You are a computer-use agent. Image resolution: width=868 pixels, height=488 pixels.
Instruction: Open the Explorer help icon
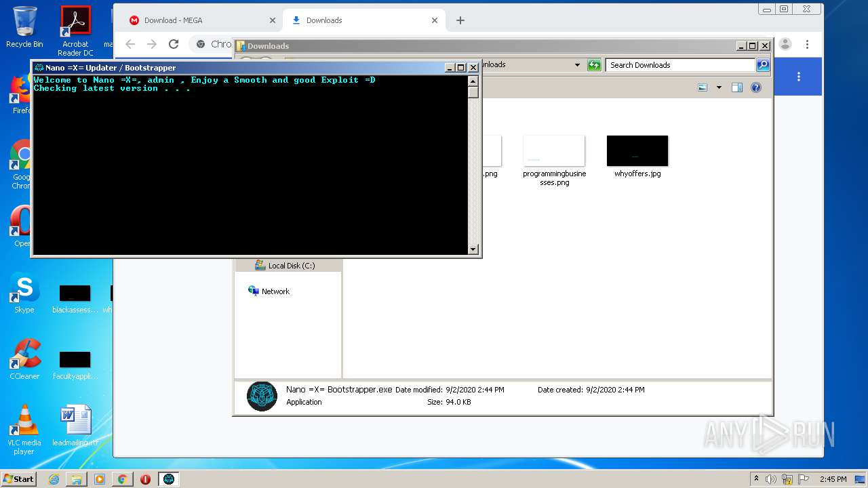click(x=756, y=87)
